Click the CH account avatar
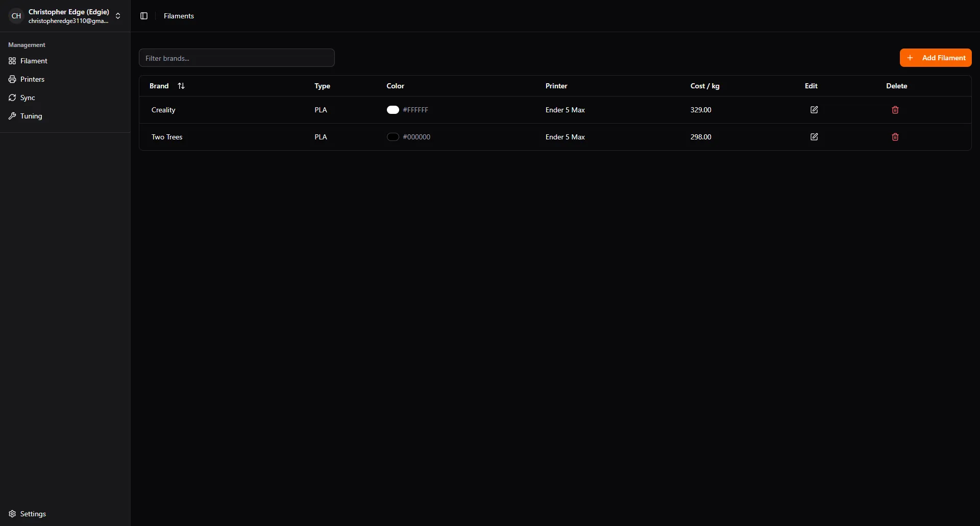The height and width of the screenshot is (526, 980). (x=16, y=16)
